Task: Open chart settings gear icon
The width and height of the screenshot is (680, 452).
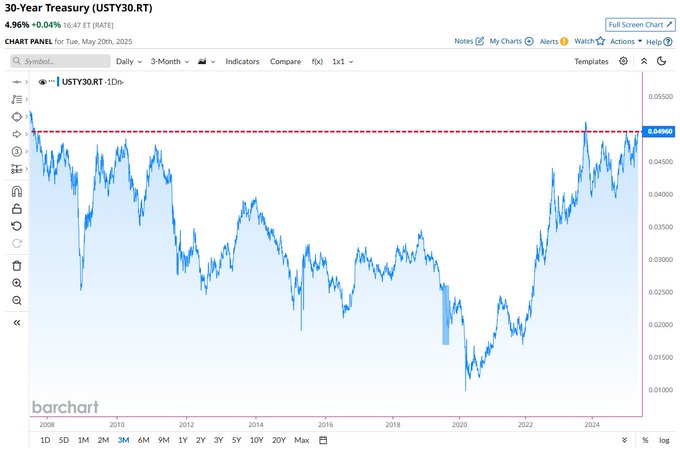Action: 623,61
